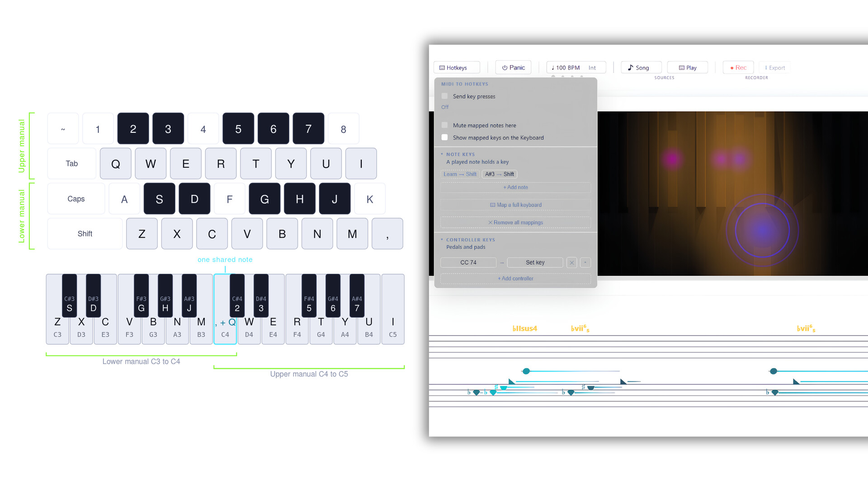Click Map a full keyboard

click(x=515, y=205)
